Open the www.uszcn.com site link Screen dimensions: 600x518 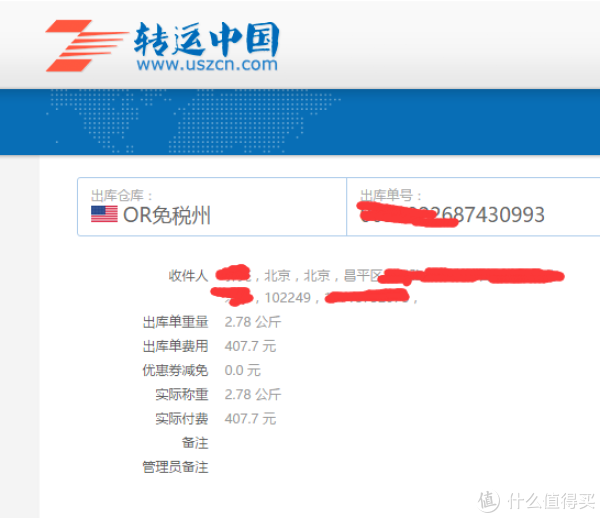click(x=207, y=64)
